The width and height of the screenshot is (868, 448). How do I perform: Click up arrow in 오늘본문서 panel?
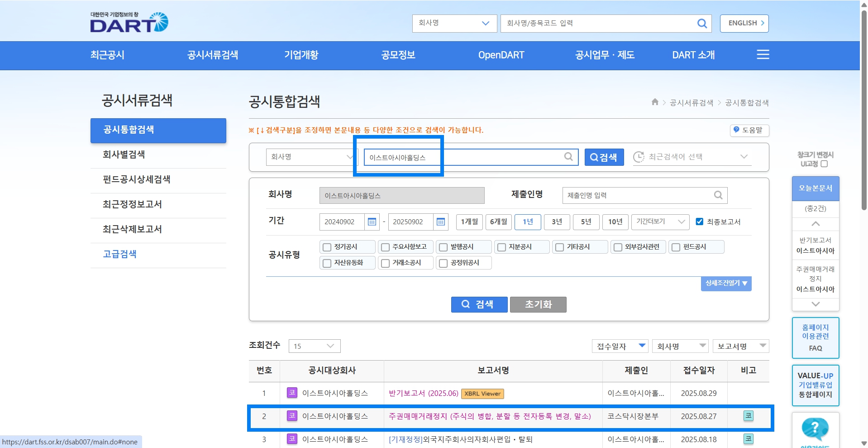pyautogui.click(x=816, y=224)
